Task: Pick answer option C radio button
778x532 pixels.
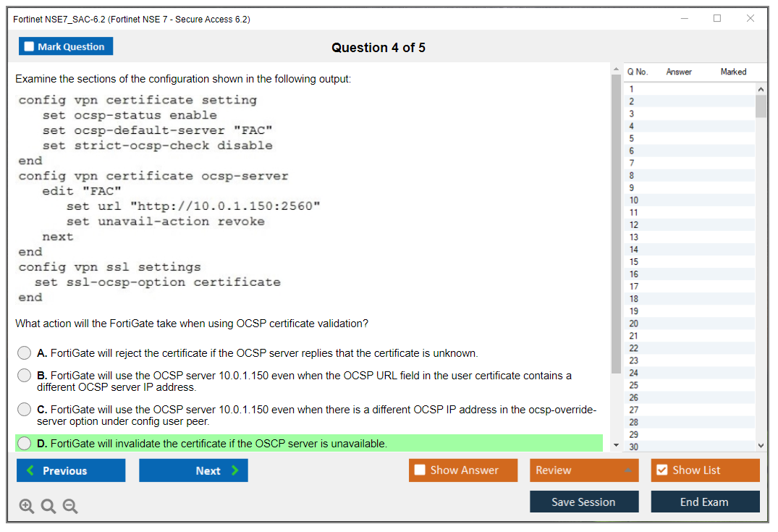Action: point(25,410)
